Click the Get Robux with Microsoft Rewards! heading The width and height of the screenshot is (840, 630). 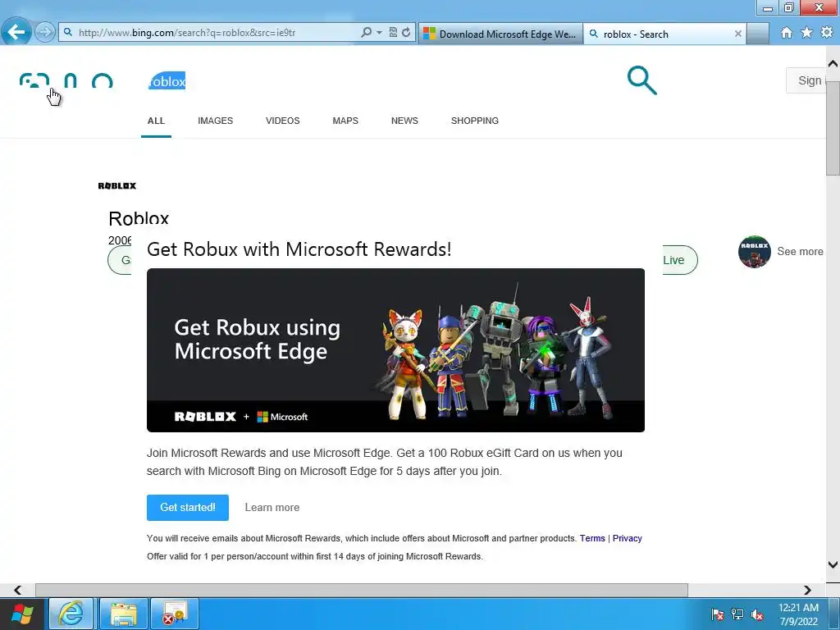click(299, 249)
